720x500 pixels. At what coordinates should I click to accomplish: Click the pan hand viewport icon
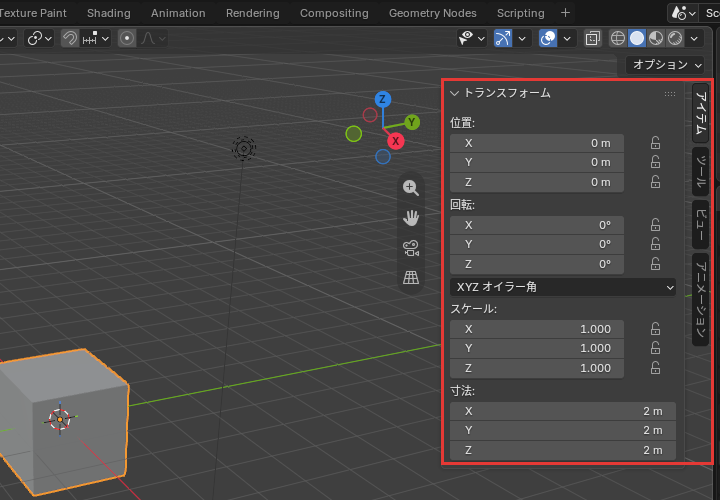(411, 218)
